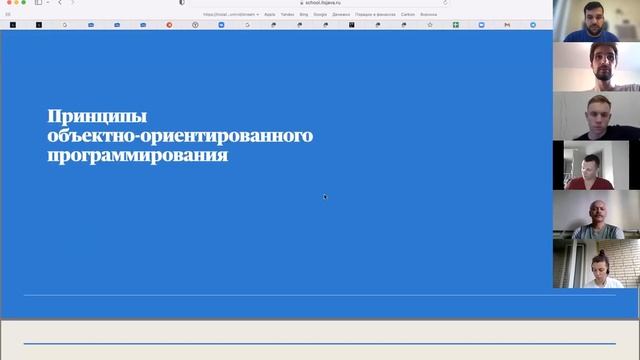Select the video tile of the bald participant with a mustache
Viewport: 640px width, 360px height.
click(596, 215)
